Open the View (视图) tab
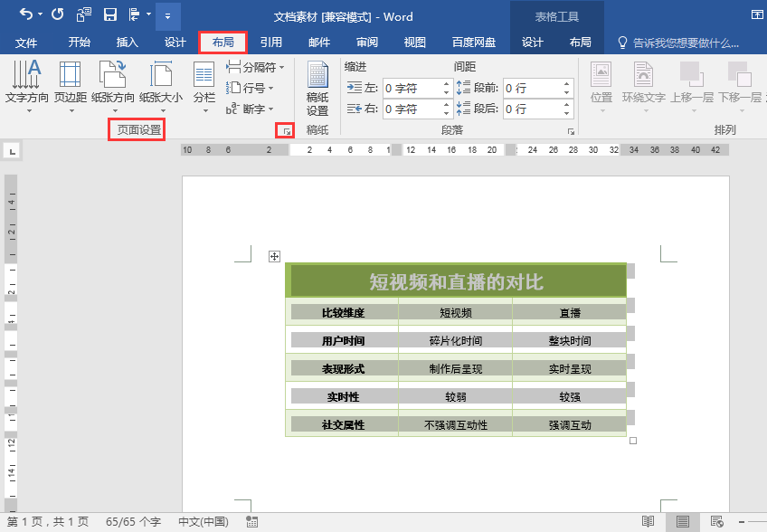This screenshot has width=767, height=532. click(x=415, y=43)
